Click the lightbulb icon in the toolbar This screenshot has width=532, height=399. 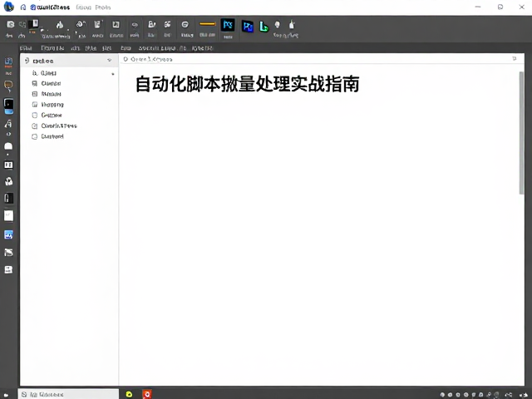click(278, 24)
